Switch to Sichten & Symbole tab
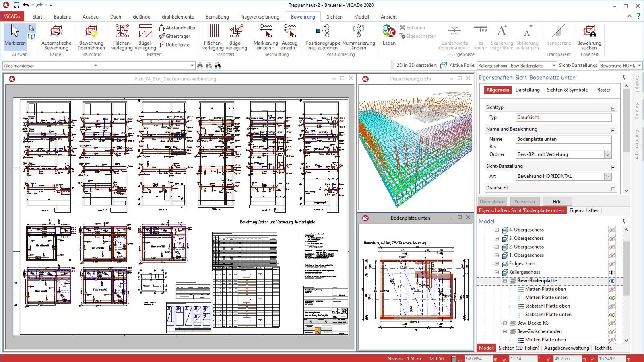The image size is (644, 362). (x=567, y=90)
